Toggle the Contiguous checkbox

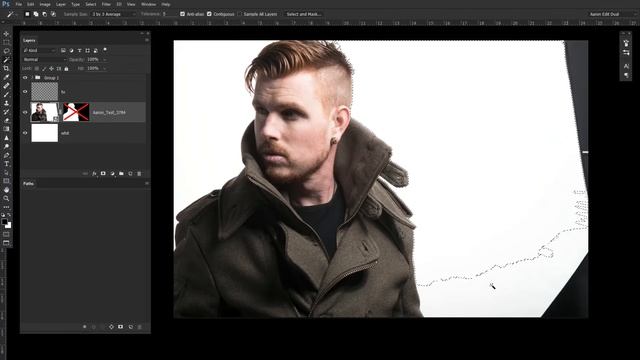point(209,14)
